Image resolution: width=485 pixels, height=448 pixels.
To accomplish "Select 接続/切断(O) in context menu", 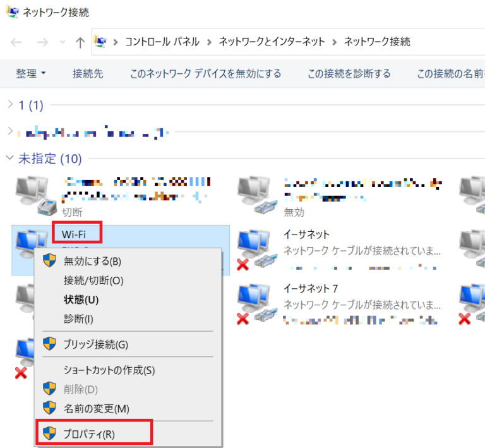I will coord(93,281).
